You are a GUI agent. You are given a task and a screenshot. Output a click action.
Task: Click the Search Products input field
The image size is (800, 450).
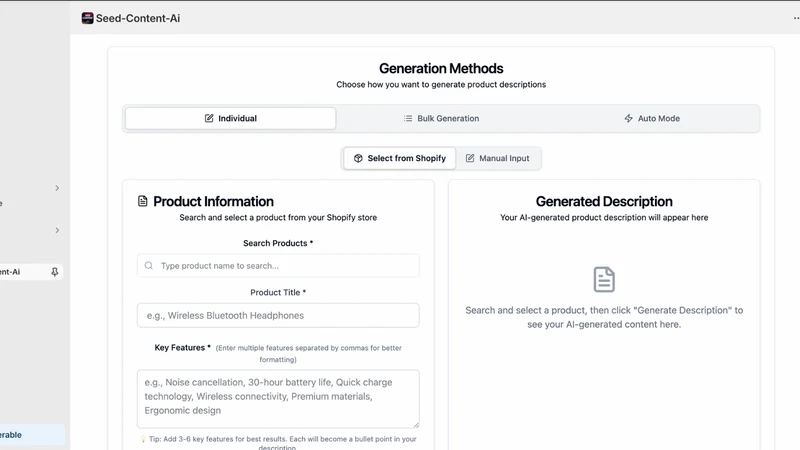(278, 266)
